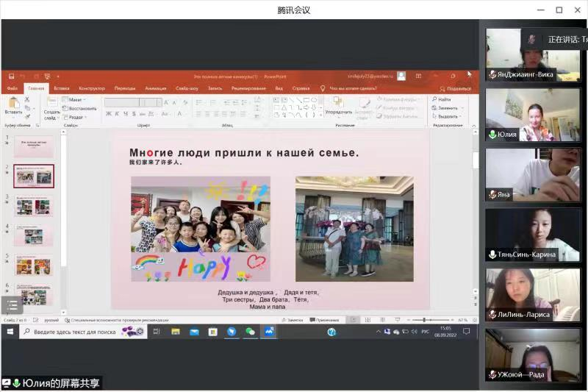Screen dimensions: 588x392
Task: Open the Слайд-шоу (Slide Show) tab
Action: 187,88
